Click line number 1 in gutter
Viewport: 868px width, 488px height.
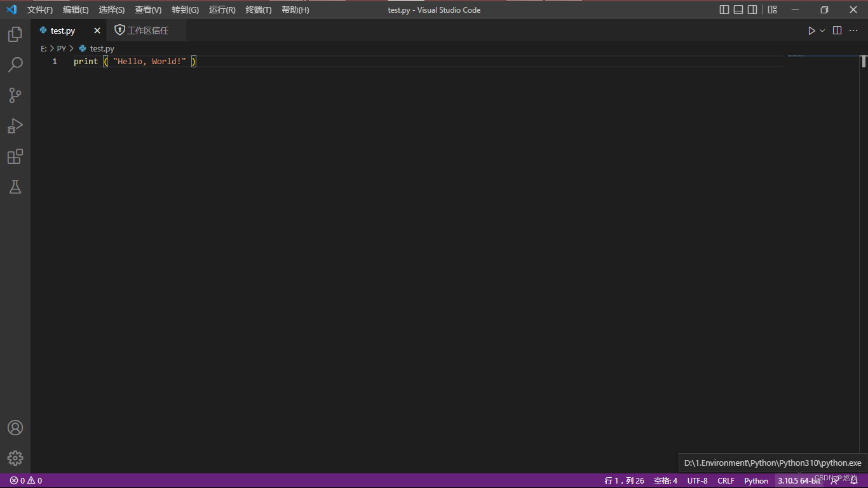coord(55,62)
